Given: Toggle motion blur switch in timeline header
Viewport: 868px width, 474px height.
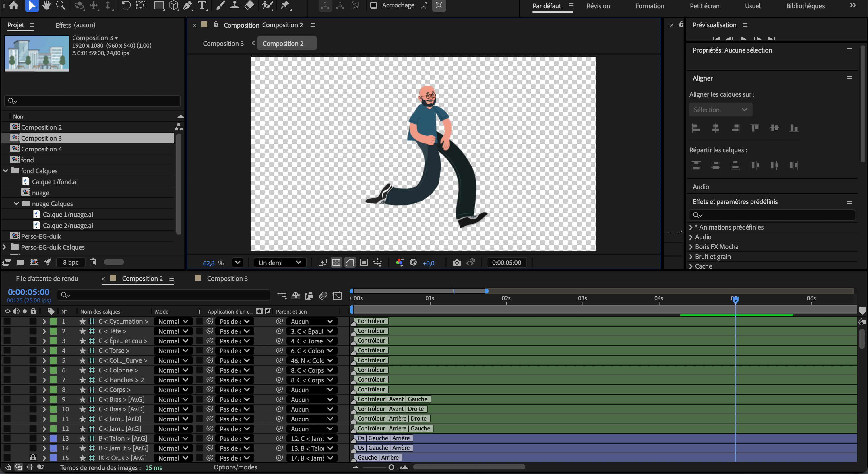Looking at the screenshot, I should click(323, 296).
